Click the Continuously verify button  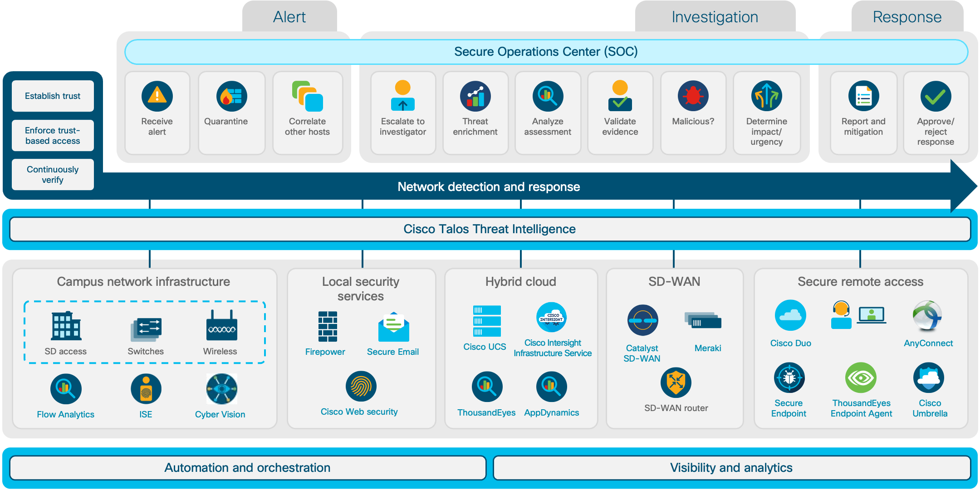click(x=53, y=174)
